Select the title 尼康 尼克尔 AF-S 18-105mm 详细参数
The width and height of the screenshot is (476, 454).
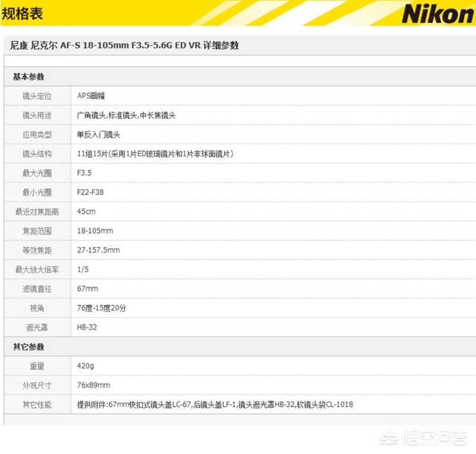pos(124,45)
